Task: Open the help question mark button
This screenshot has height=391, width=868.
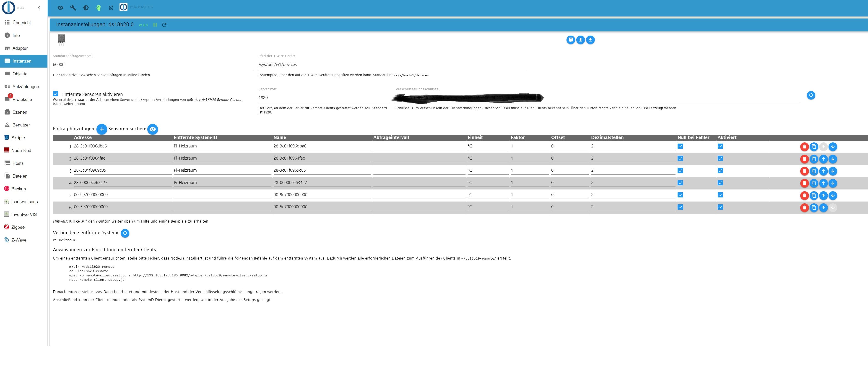Action: click(570, 40)
